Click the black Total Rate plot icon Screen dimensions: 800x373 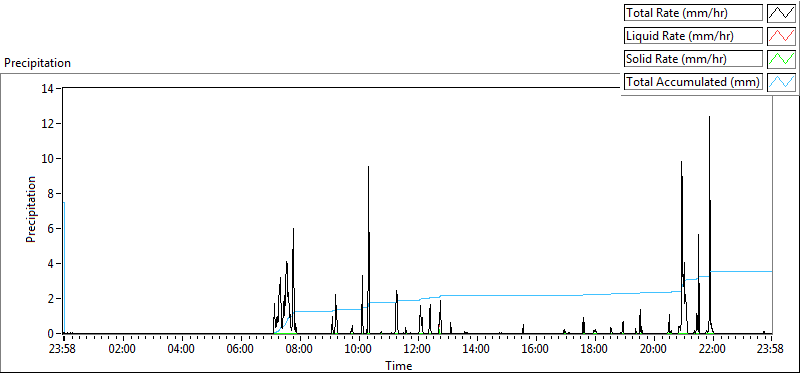(x=781, y=13)
